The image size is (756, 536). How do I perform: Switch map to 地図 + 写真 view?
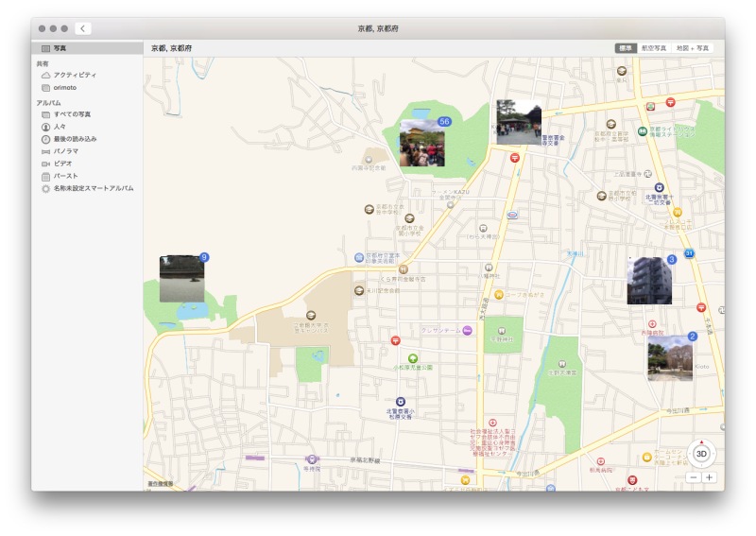click(x=693, y=48)
